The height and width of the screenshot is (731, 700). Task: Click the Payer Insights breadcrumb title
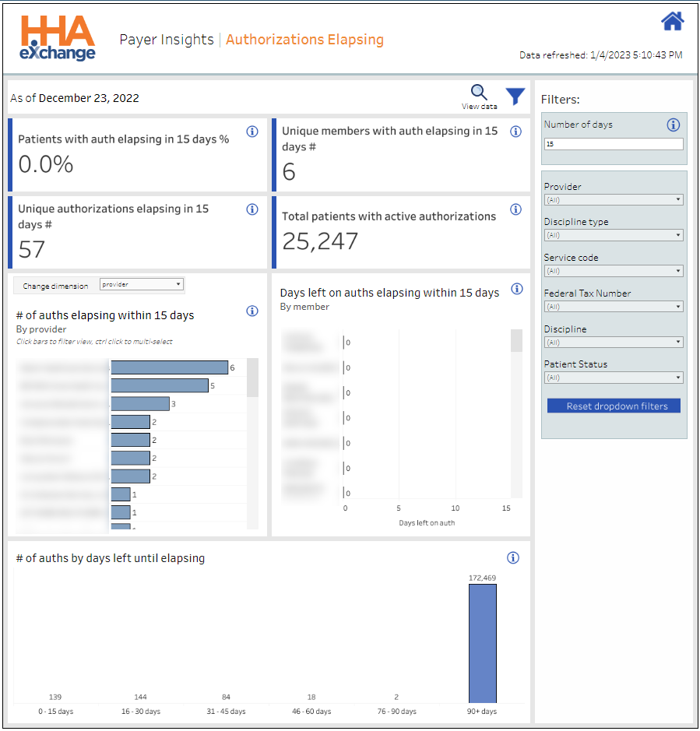tap(167, 40)
